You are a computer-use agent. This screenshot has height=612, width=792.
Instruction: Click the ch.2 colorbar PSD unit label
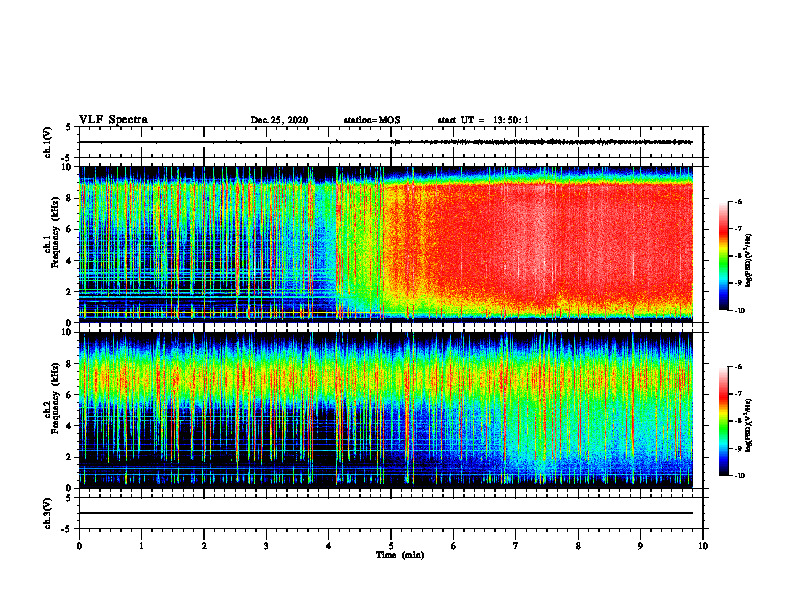tap(749, 425)
